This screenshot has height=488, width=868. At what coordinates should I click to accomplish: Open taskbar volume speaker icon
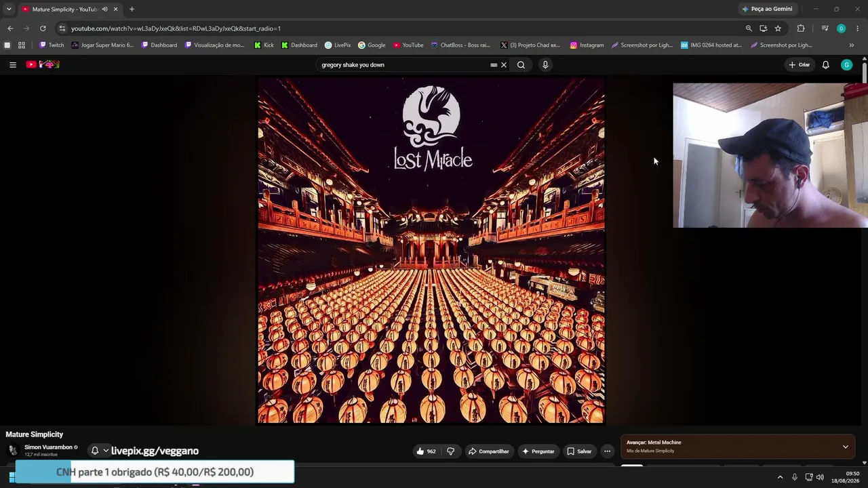point(820,477)
